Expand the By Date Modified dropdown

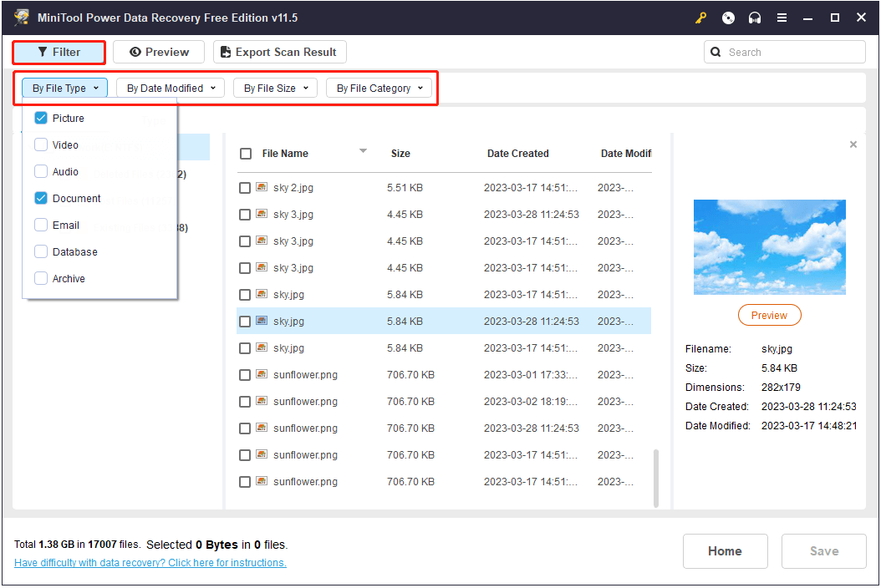(x=171, y=88)
